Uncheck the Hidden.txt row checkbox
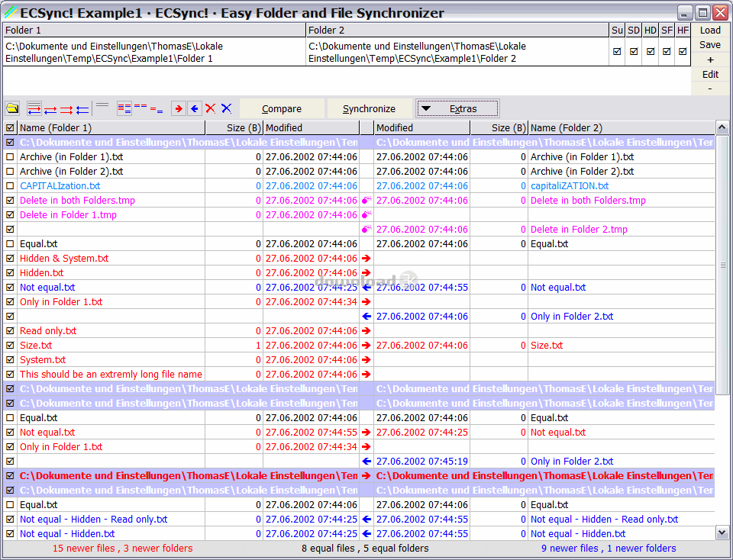 [10, 273]
